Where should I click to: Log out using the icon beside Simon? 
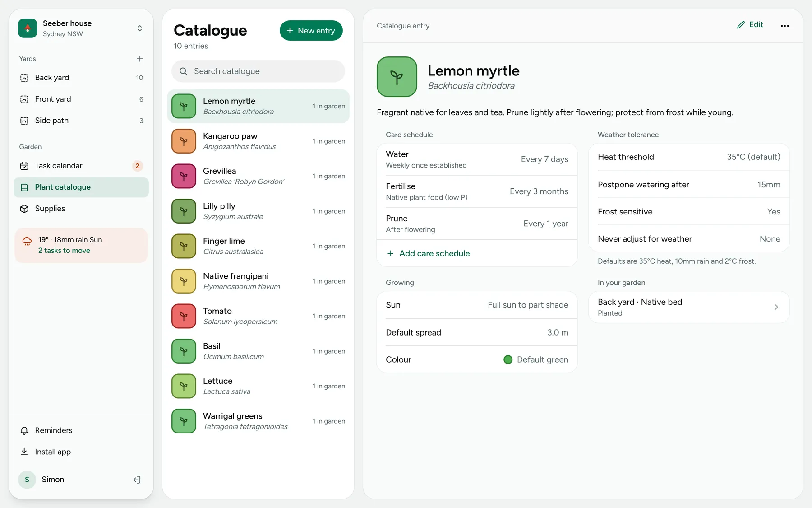point(137,480)
